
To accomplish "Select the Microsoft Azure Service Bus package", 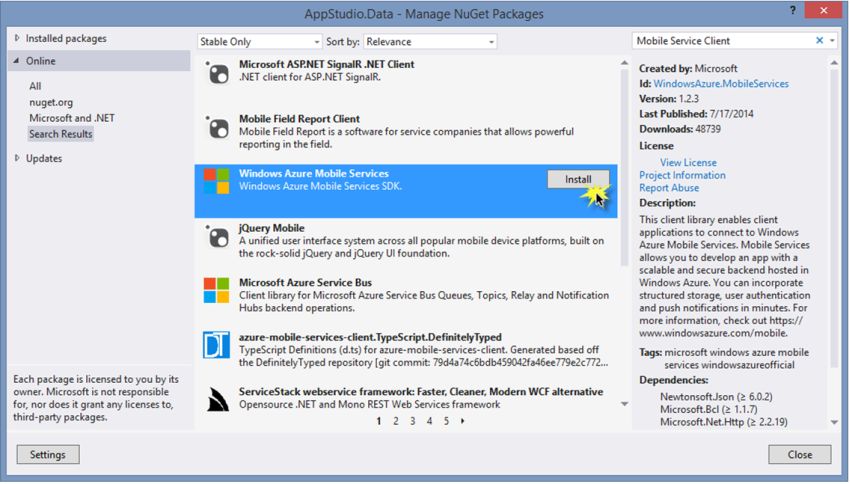I will pyautogui.click(x=406, y=301).
